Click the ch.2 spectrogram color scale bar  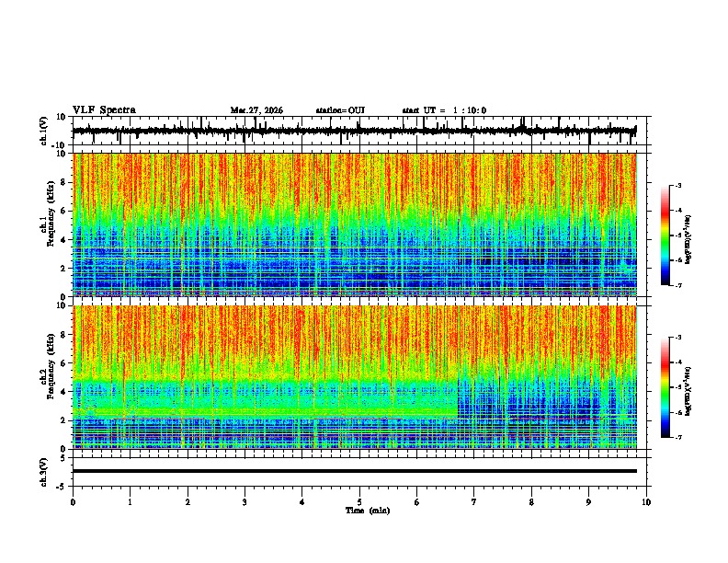coord(665,387)
